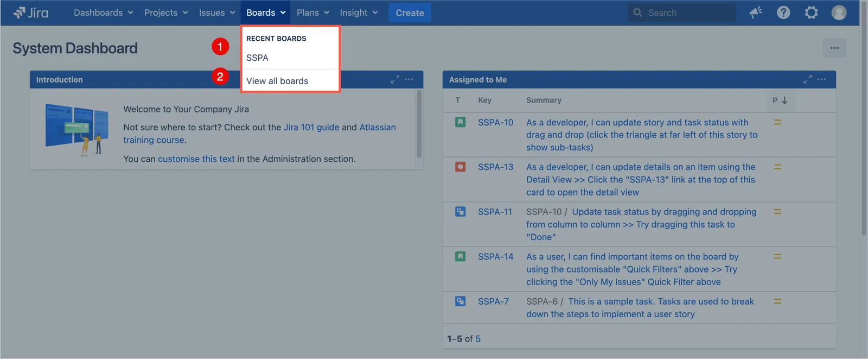Open summary 'Update task status by dragging'

(x=641, y=224)
